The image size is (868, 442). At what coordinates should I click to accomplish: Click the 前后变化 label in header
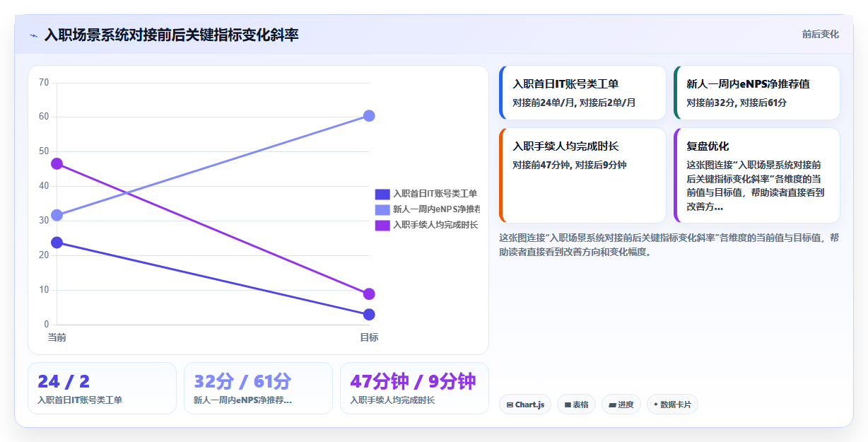coord(820,34)
